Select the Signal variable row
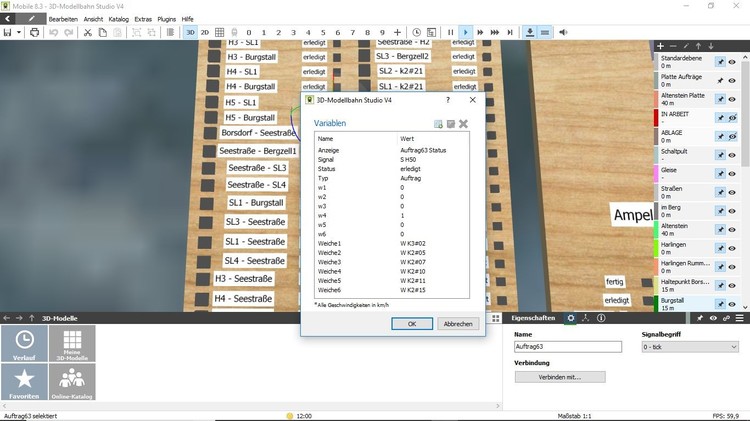The image size is (750, 421). (x=392, y=159)
